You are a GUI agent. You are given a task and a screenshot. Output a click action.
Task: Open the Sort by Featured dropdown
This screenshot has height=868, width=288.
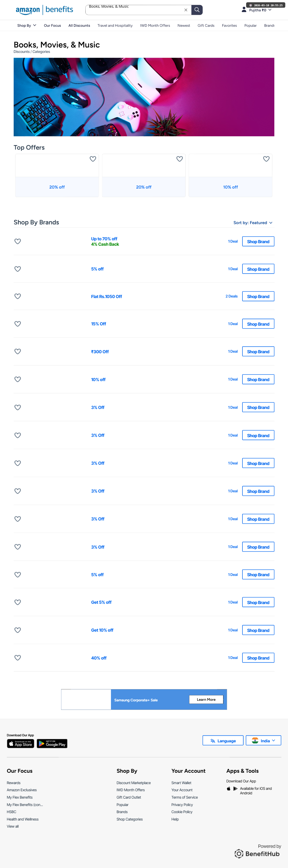click(x=253, y=223)
